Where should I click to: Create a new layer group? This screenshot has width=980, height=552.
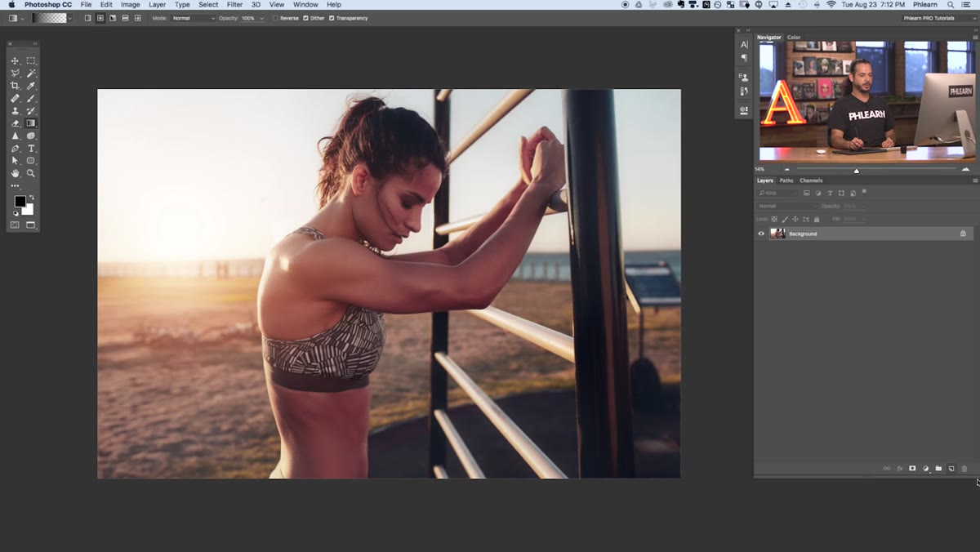938,469
